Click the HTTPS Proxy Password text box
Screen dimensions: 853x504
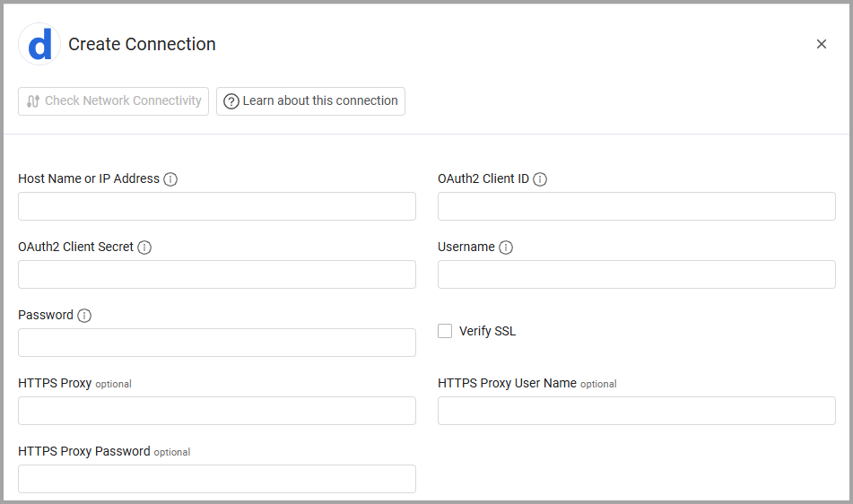click(217, 479)
